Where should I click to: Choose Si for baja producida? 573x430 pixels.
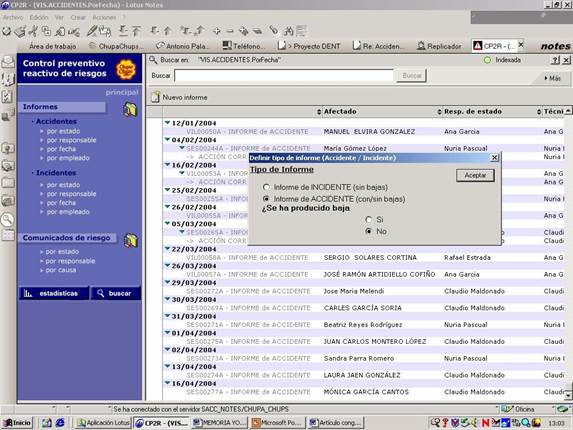pos(368,219)
